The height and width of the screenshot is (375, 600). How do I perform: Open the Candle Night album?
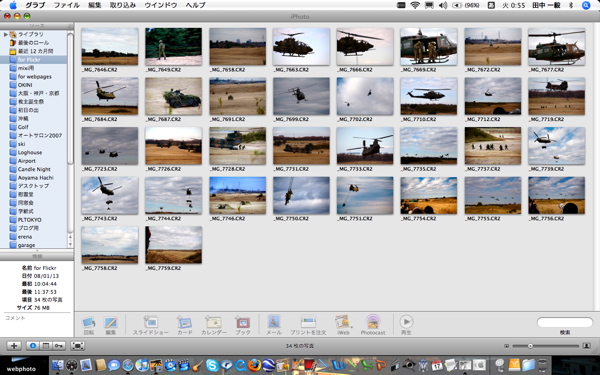pyautogui.click(x=34, y=169)
